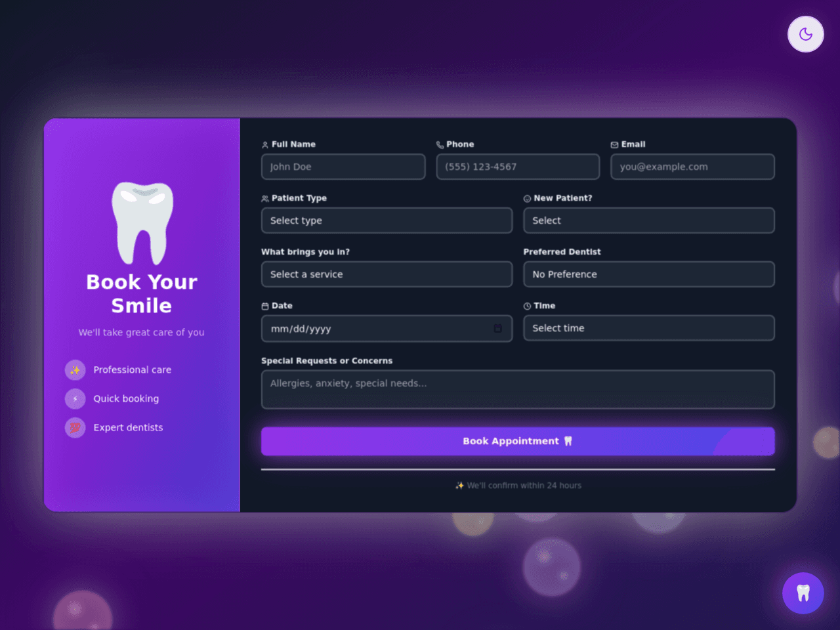The height and width of the screenshot is (630, 840).
Task: Click the Quick booking lightning icon
Action: 75,399
